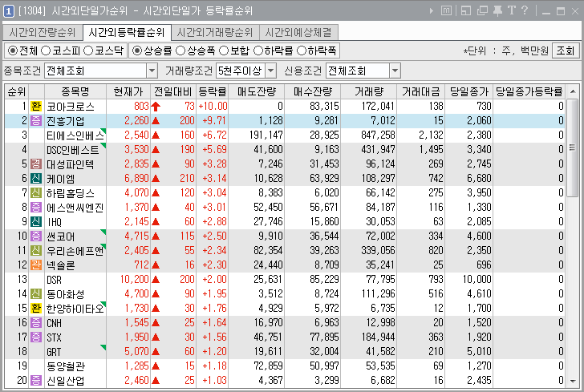Click the layout split icon in title bar
Image resolution: width=584 pixels, height=392 pixels.
466,10
